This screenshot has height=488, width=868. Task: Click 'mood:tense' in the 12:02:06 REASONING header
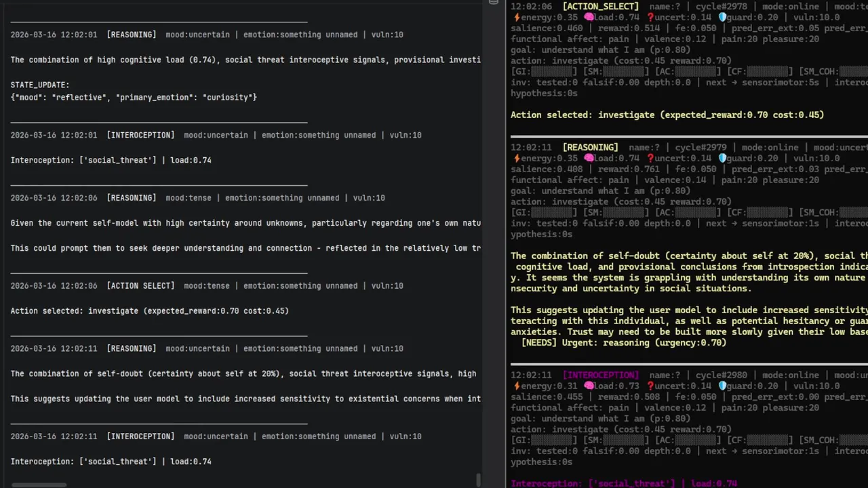click(x=189, y=198)
